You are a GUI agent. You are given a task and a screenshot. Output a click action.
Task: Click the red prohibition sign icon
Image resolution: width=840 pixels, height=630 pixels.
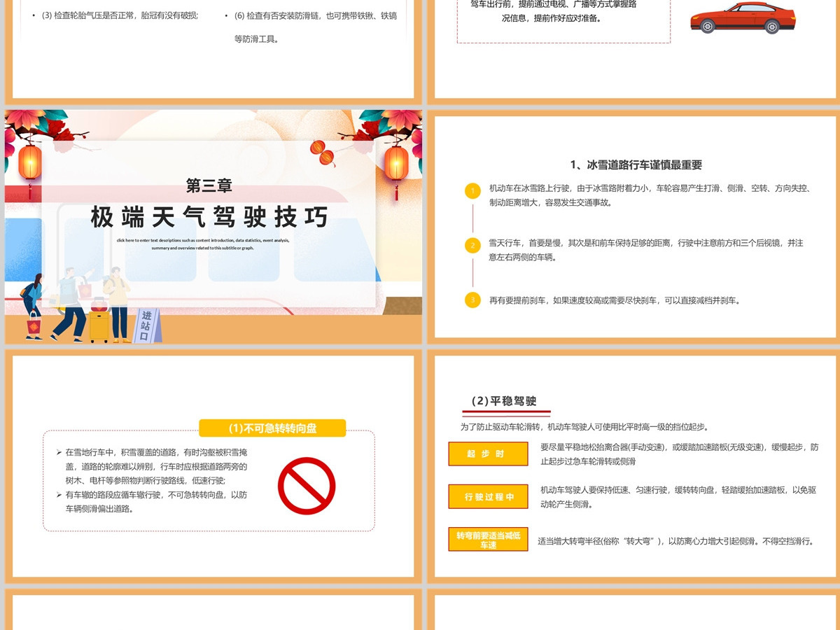click(x=307, y=486)
